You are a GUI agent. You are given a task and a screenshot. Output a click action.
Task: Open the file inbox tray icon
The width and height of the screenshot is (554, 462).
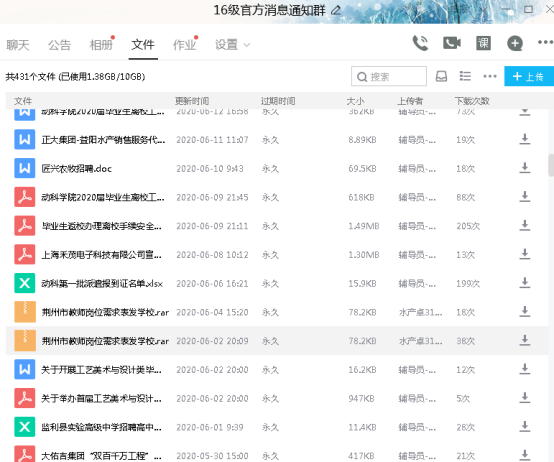point(441,76)
